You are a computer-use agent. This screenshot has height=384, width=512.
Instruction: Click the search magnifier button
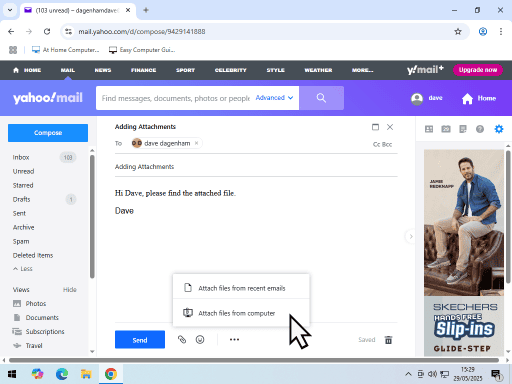[321, 98]
